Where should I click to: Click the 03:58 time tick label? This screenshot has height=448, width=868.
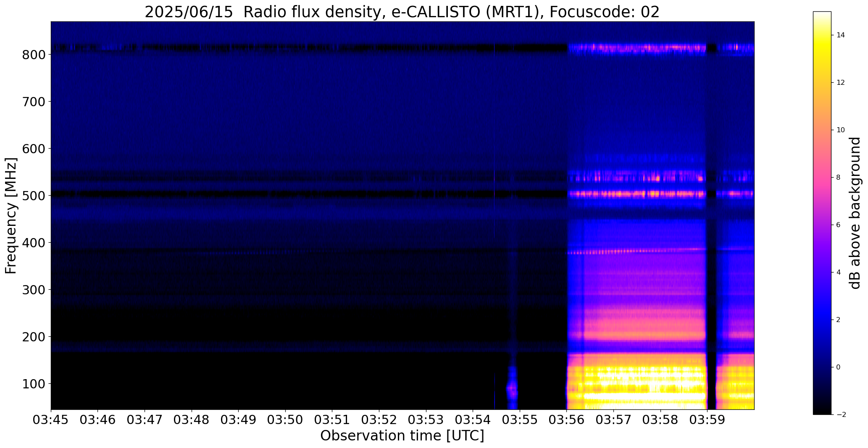[661, 420]
